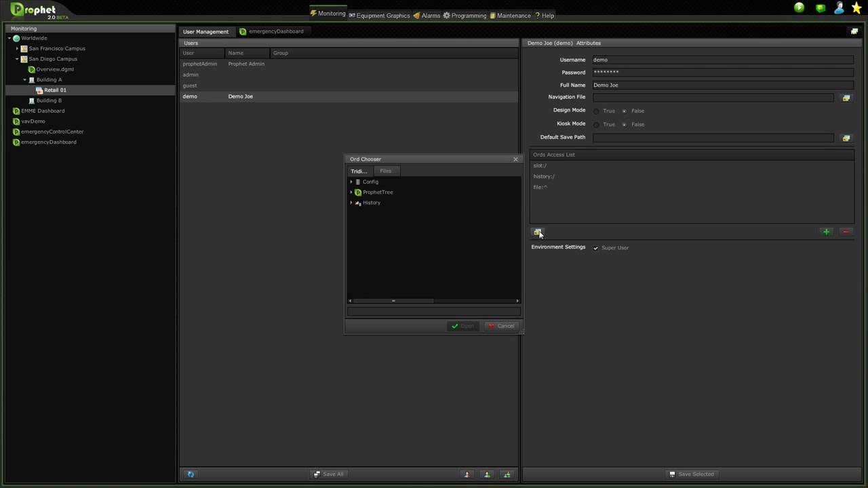The height and width of the screenshot is (488, 868).
Task: Click the refresh icon at bottom of Users panel
Action: tap(191, 474)
